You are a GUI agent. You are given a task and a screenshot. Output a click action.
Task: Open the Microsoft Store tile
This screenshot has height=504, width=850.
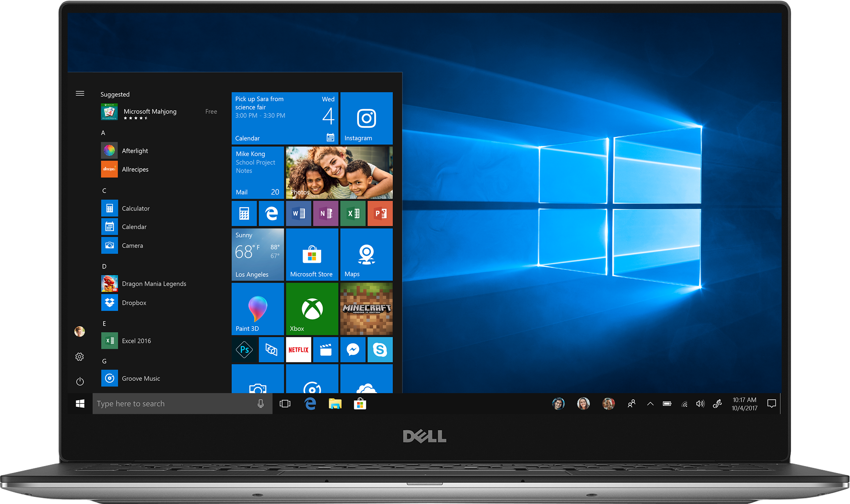click(312, 254)
